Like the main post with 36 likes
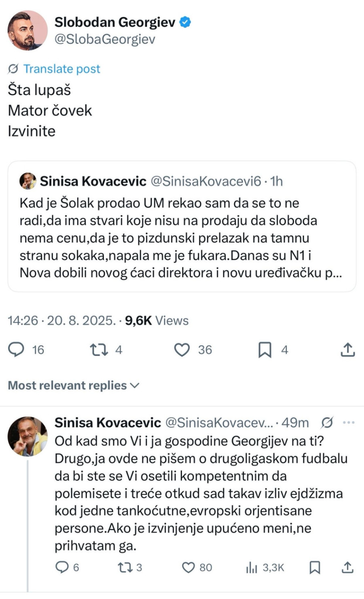The image size is (364, 599). point(182,349)
